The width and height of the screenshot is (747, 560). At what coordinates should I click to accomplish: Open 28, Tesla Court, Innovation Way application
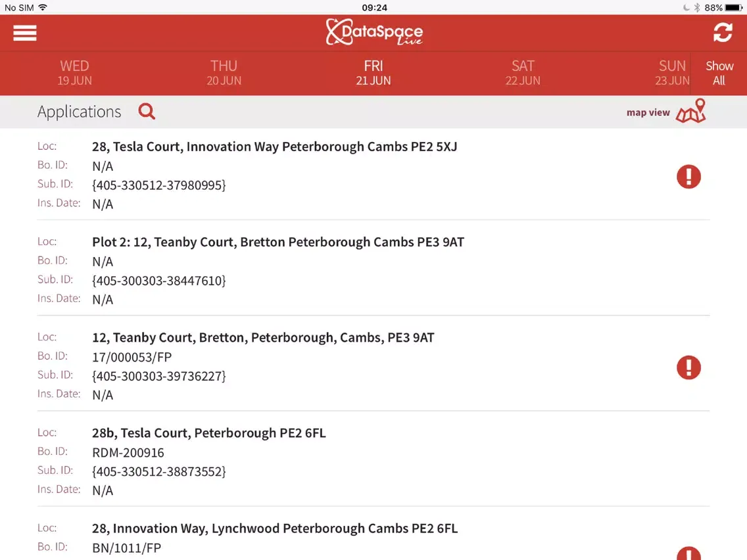pyautogui.click(x=373, y=175)
